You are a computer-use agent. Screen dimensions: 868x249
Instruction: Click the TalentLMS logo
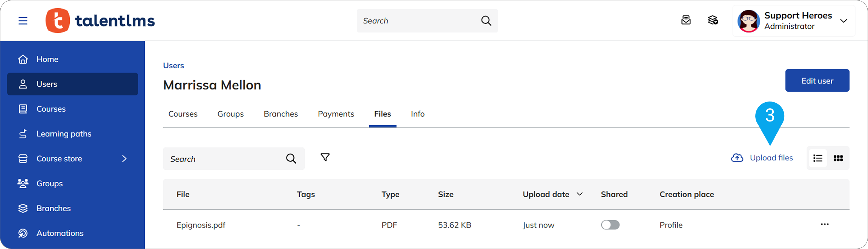100,20
